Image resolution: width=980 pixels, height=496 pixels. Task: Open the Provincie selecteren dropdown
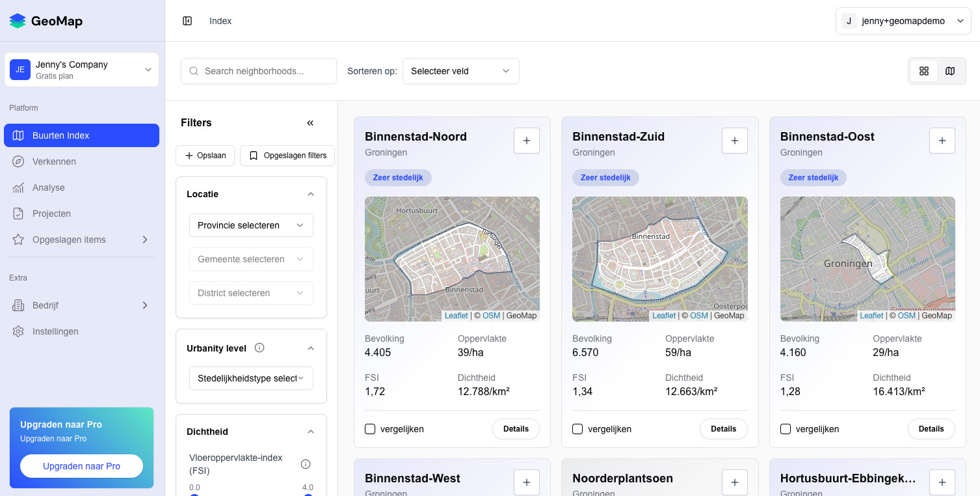pyautogui.click(x=251, y=225)
